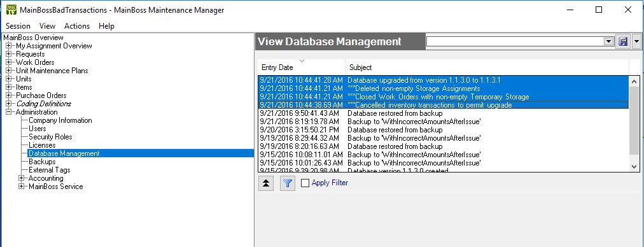Select the 9/15/2016 10:01:26.43 AM backup row

pyautogui.click(x=443, y=163)
